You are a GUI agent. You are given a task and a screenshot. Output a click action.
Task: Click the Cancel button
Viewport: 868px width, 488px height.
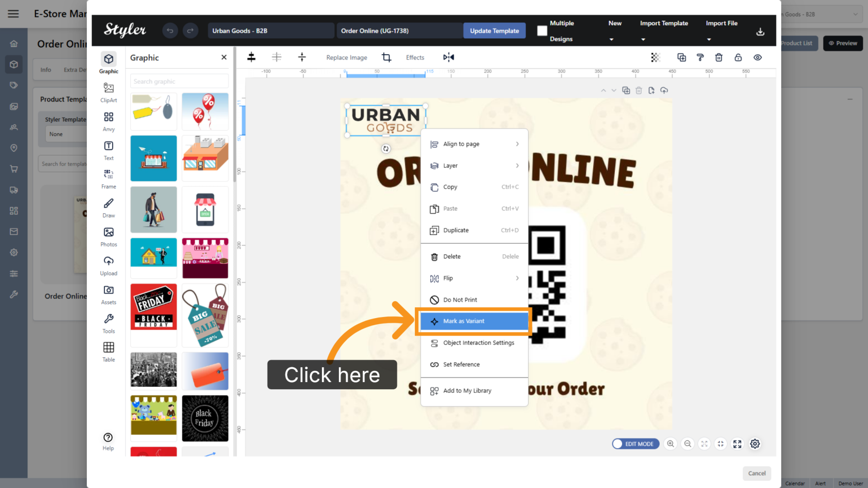(757, 474)
